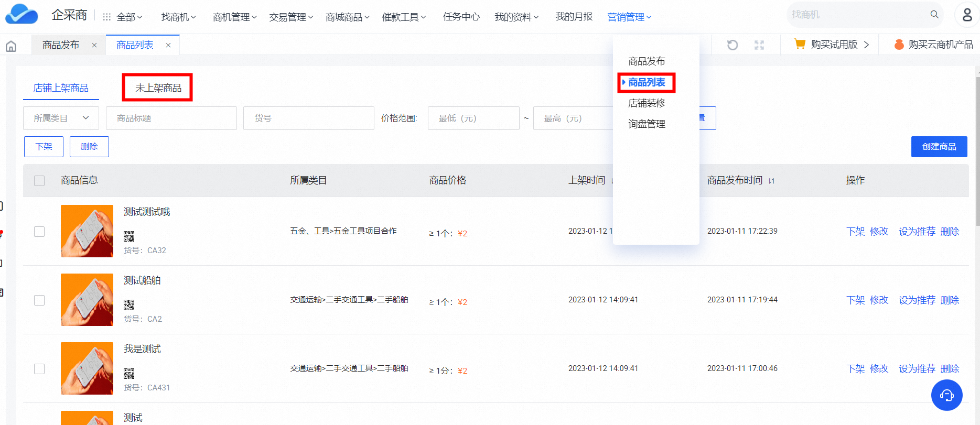Click 下架 for 测试测试哦
This screenshot has height=425, width=980.
[x=856, y=232]
